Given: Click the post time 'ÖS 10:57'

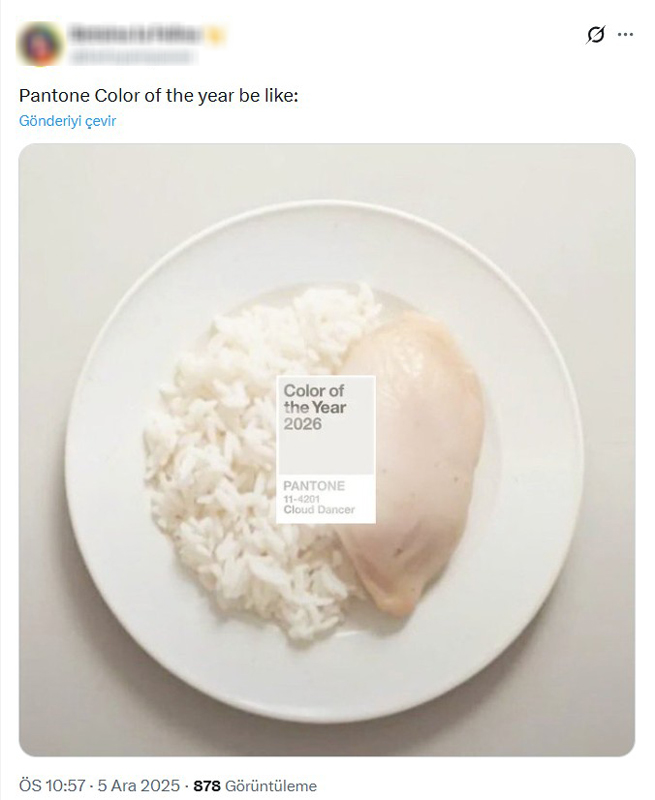Looking at the screenshot, I should 51,785.
